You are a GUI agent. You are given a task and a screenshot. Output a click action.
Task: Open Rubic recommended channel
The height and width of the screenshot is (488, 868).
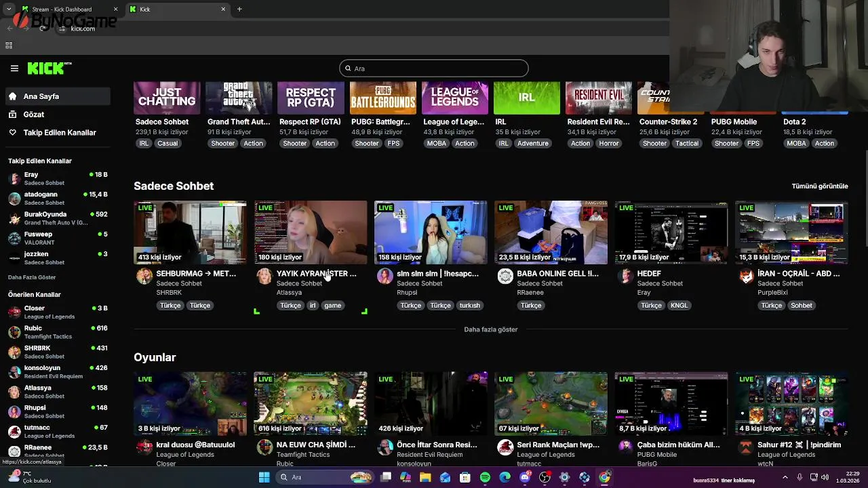pyautogui.click(x=58, y=332)
